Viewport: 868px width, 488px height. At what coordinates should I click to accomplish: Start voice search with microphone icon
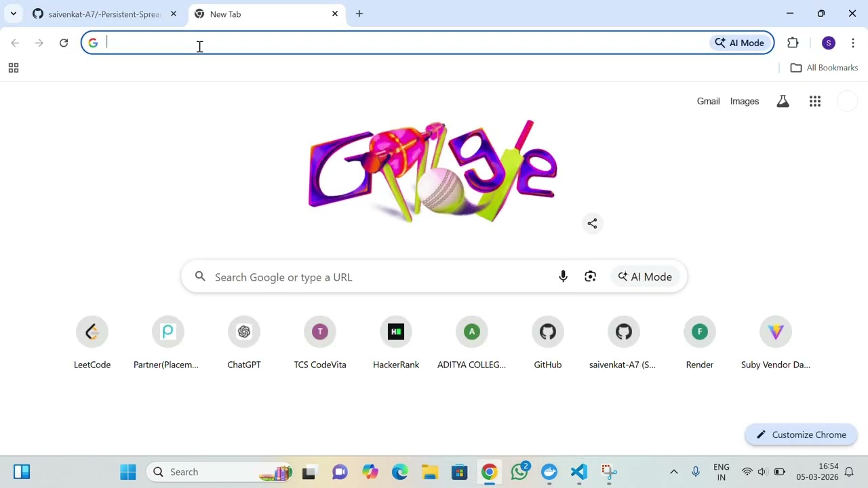click(563, 277)
